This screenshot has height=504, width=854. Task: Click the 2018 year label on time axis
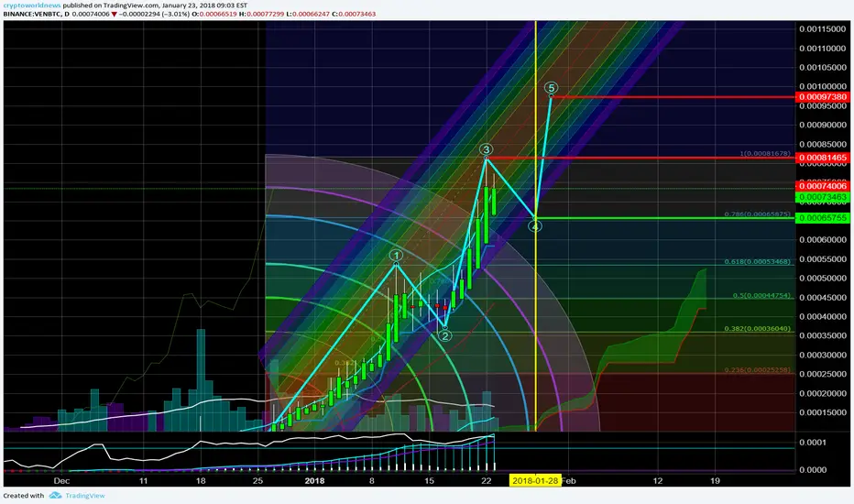[314, 480]
